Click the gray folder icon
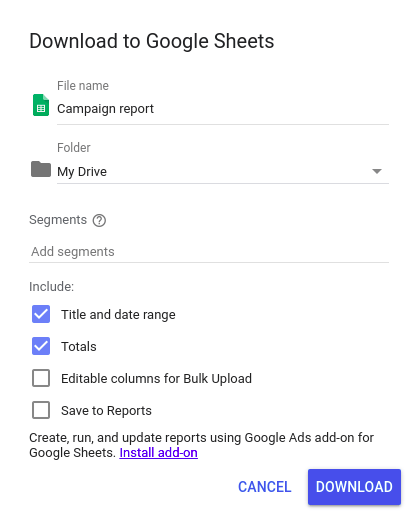The width and height of the screenshot is (419, 520). 41,169
